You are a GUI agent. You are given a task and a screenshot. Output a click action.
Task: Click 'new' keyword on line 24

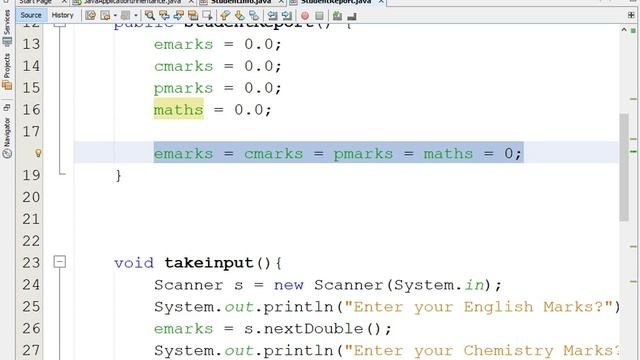pos(289,285)
